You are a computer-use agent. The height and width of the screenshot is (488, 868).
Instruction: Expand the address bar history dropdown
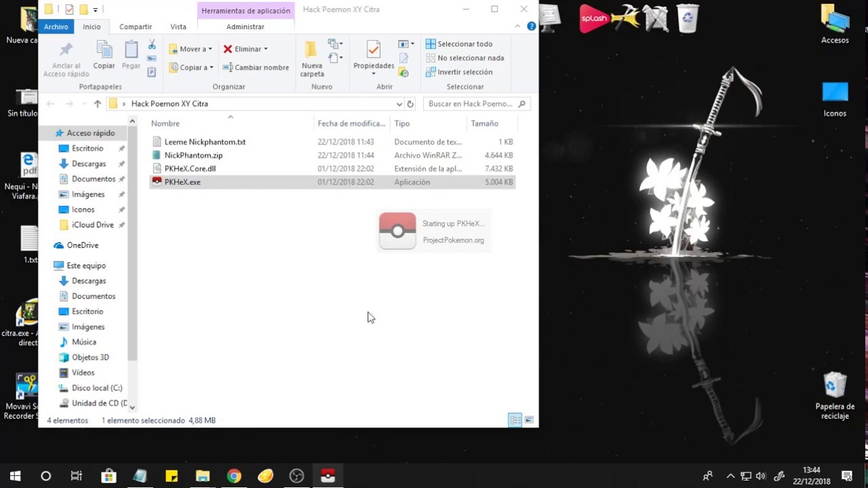[x=399, y=104]
